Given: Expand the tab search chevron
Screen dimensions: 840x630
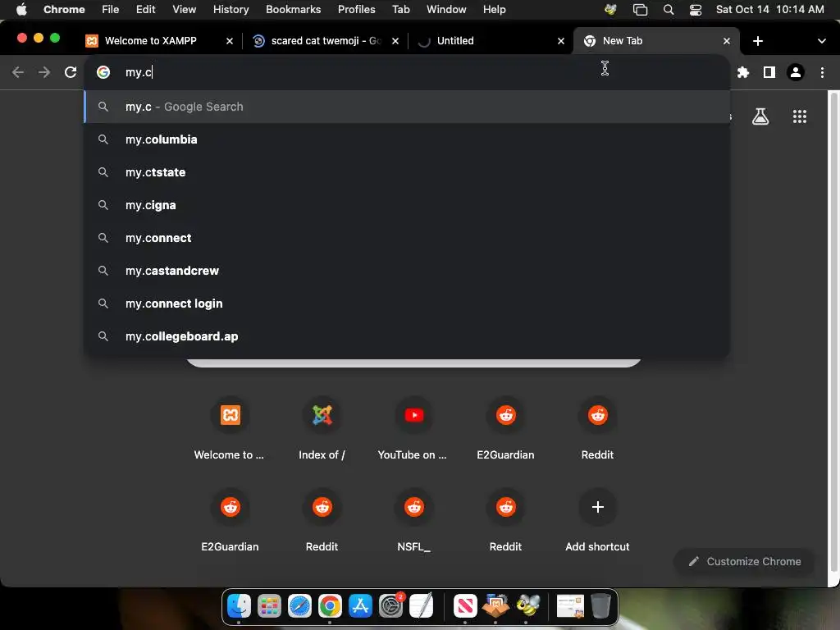Looking at the screenshot, I should [821, 41].
